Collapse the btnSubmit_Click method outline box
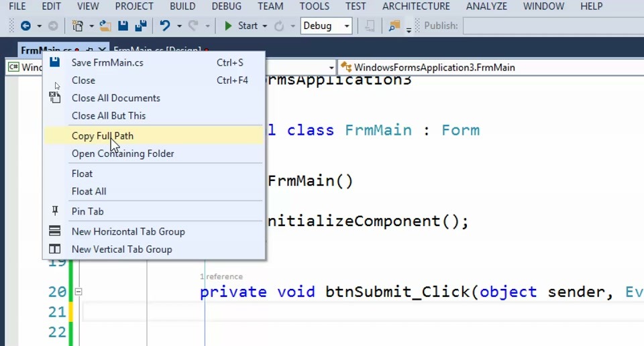Screen dimensions: 644x346 tap(78, 292)
